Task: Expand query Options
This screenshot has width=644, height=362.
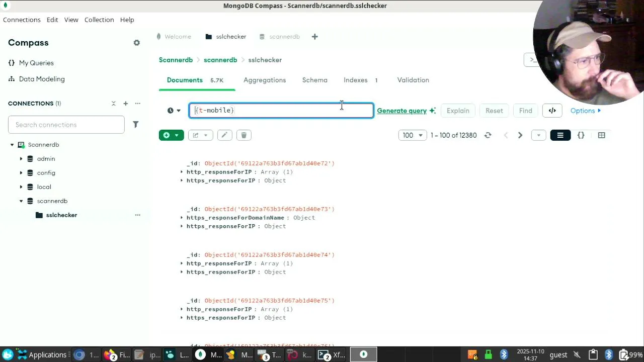Action: (x=586, y=111)
